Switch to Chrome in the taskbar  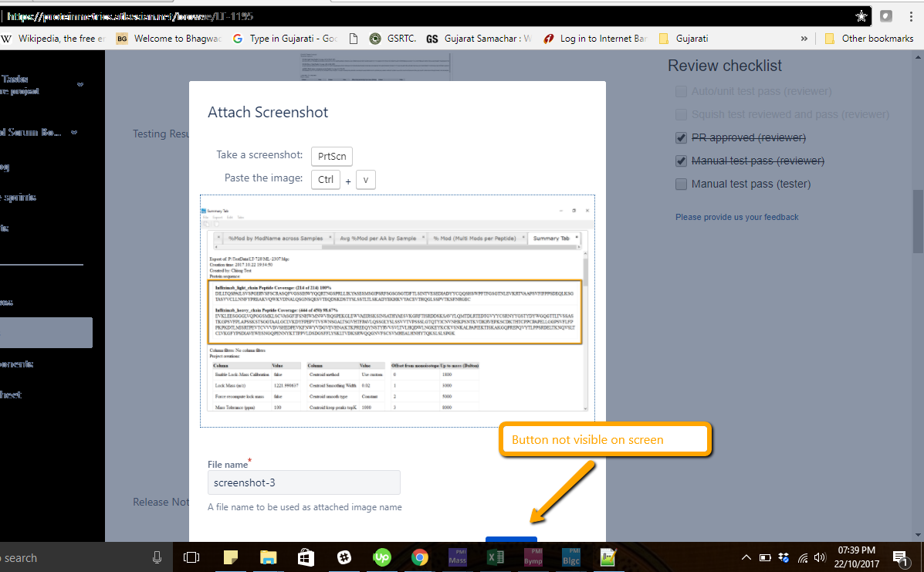coord(420,557)
